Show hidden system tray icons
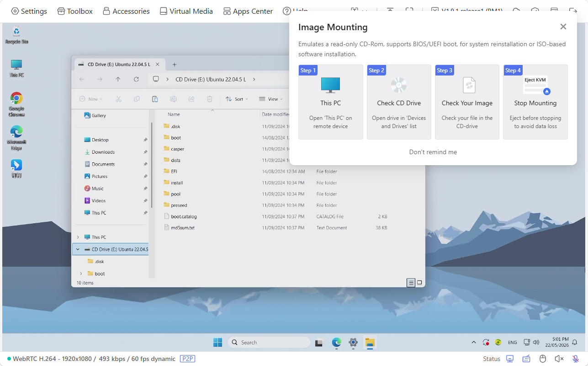Screen dimensions: 588x366 pyautogui.click(x=473, y=342)
